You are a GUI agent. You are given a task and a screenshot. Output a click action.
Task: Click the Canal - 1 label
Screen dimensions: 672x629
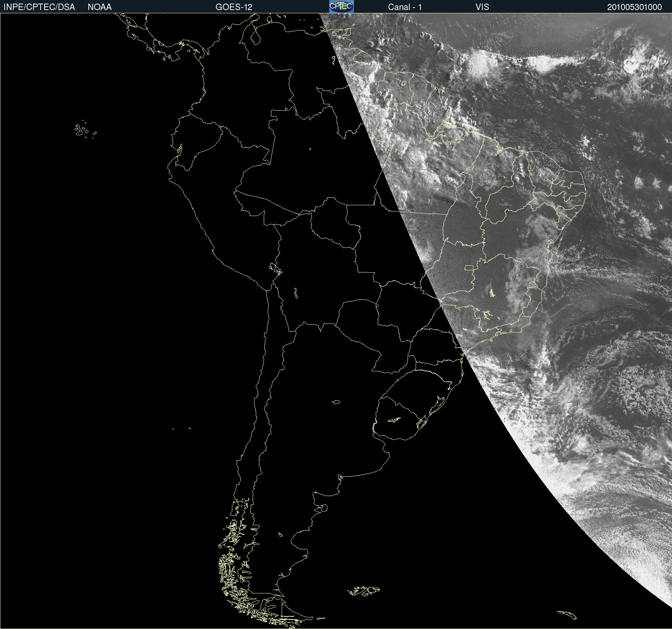(405, 7)
